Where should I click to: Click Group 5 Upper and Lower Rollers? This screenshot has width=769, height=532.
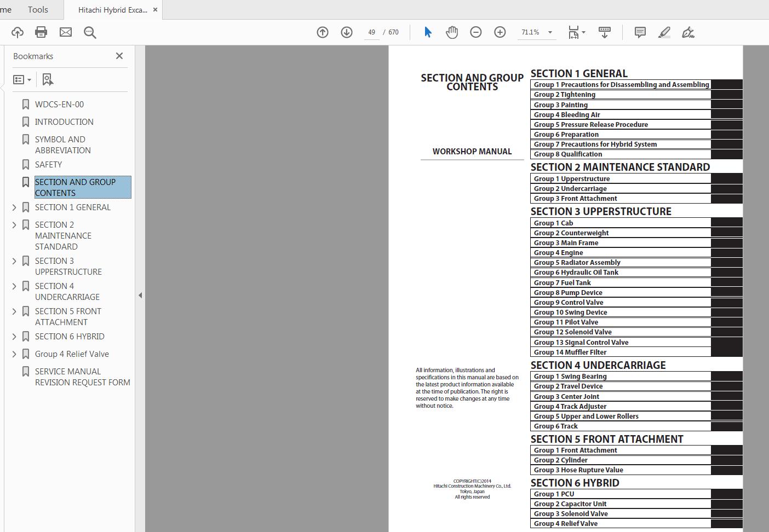(x=586, y=417)
